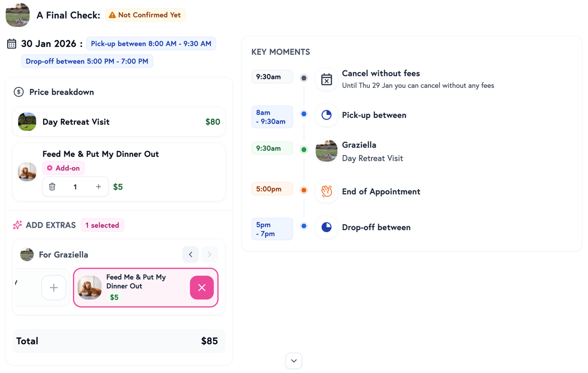The image size is (588, 373).
Task: Go to next extras with right chevron
Action: 209,254
